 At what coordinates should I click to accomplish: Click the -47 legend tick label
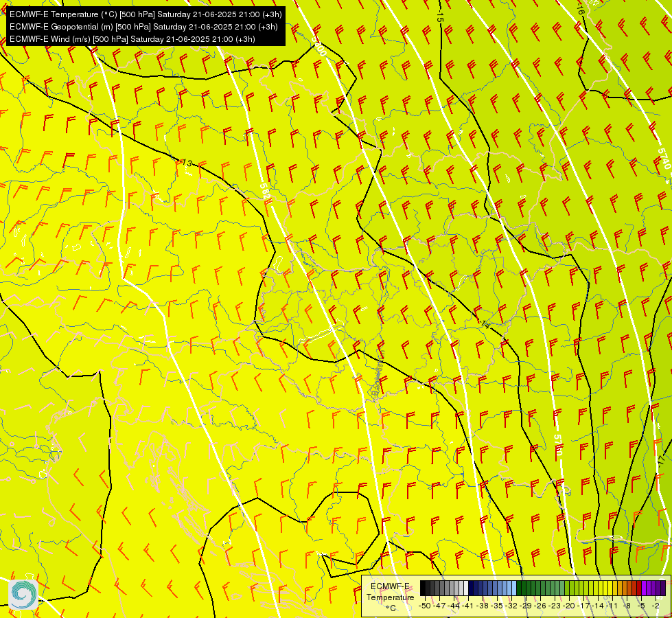click(439, 606)
